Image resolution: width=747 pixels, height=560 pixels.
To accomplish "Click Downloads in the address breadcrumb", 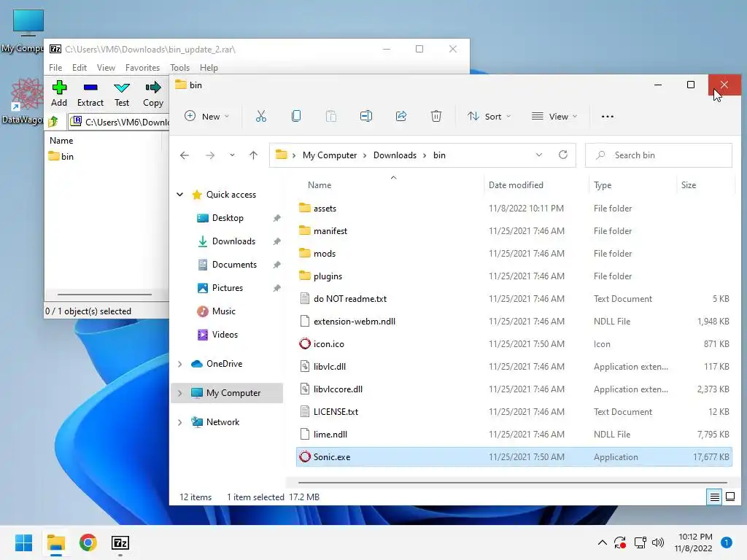I will (x=395, y=155).
